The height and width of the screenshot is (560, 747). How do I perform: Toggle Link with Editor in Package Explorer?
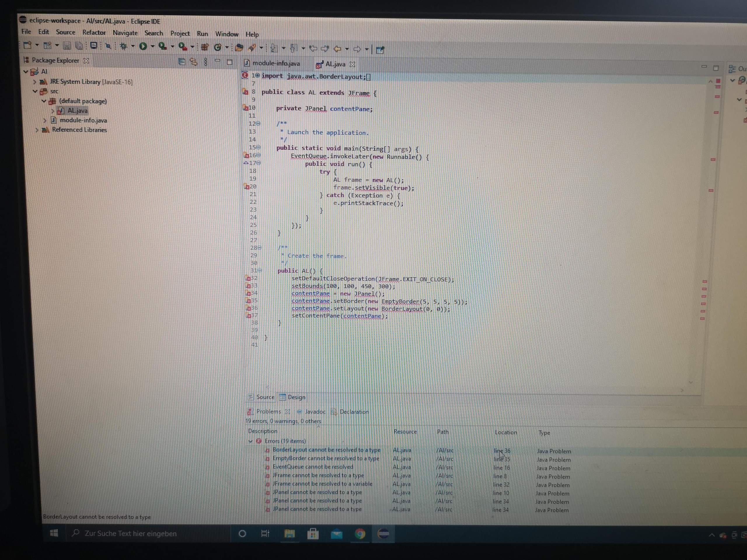click(x=193, y=62)
